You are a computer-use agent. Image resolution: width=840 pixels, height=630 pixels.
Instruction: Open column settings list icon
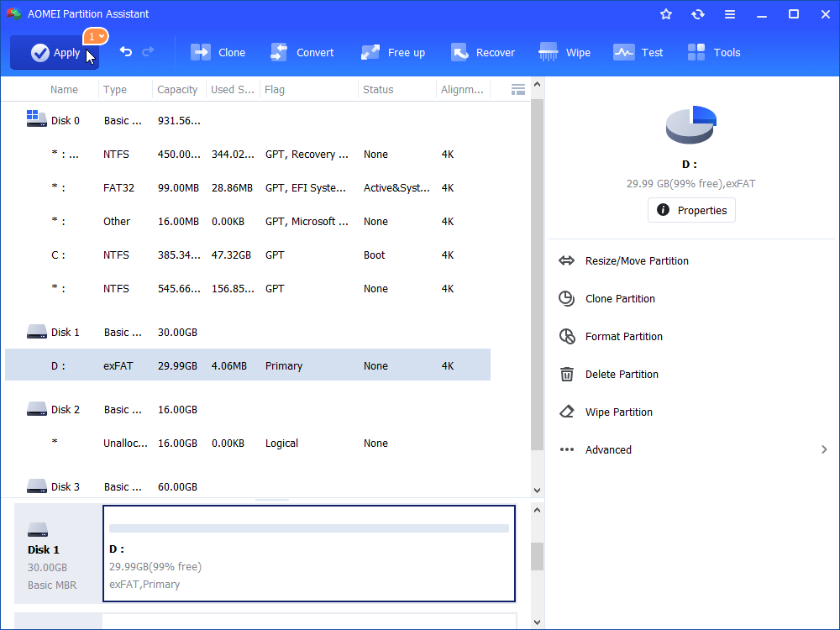pyautogui.click(x=518, y=90)
